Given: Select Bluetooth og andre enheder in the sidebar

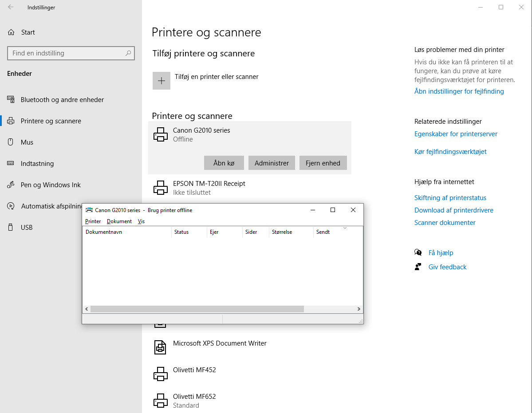Looking at the screenshot, I should 62,99.
